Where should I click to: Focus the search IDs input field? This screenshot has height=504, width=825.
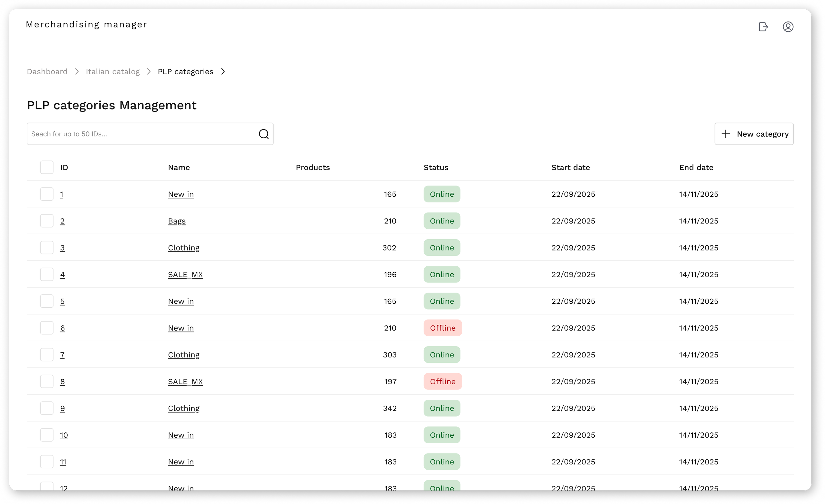click(x=141, y=134)
